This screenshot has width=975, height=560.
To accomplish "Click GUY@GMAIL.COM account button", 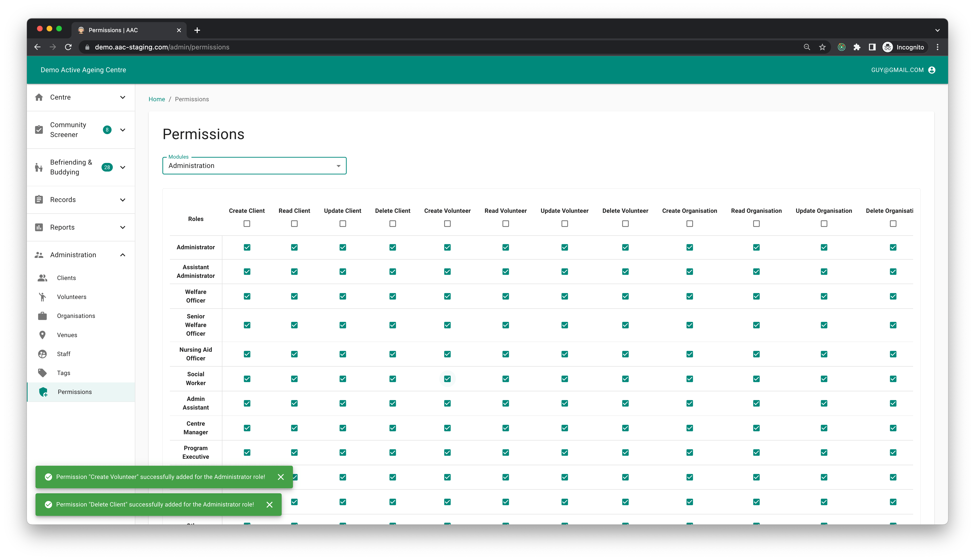I will tap(903, 70).
